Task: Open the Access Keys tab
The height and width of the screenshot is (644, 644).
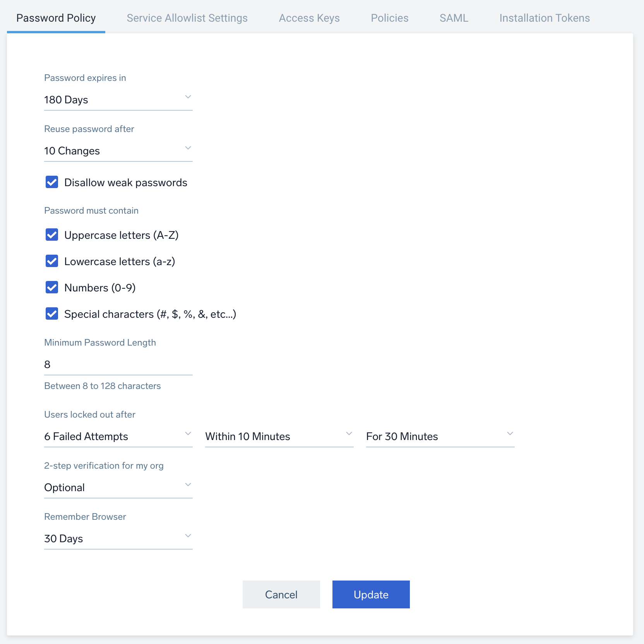Action: tap(309, 18)
